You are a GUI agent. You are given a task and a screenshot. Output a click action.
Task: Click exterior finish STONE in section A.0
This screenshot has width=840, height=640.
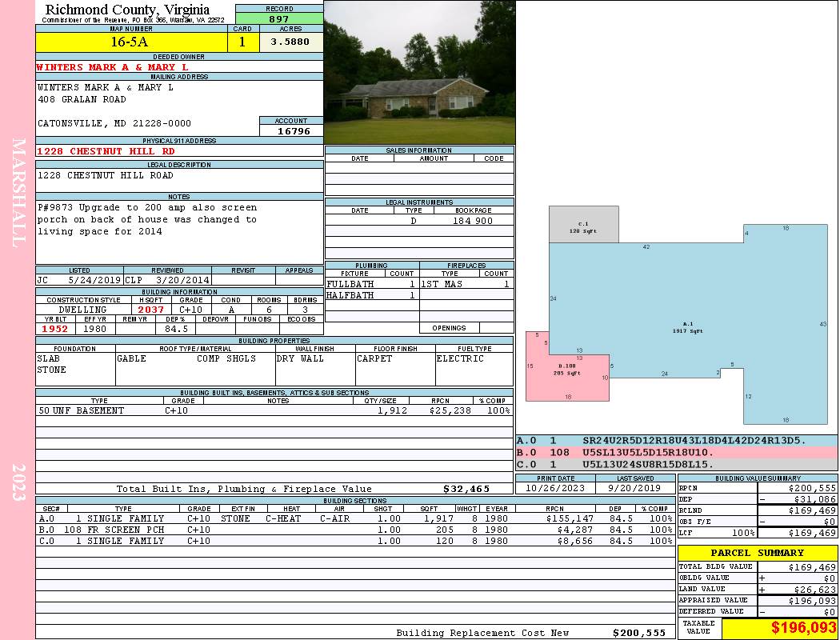click(x=235, y=518)
